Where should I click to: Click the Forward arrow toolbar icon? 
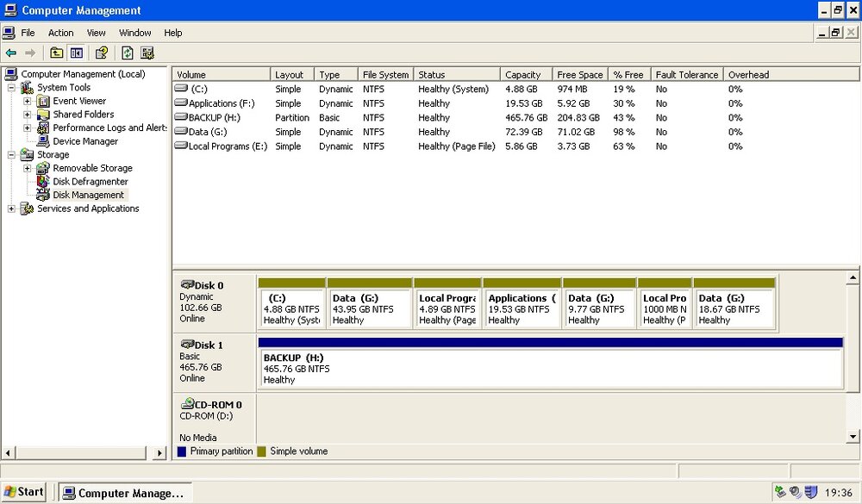coord(30,53)
